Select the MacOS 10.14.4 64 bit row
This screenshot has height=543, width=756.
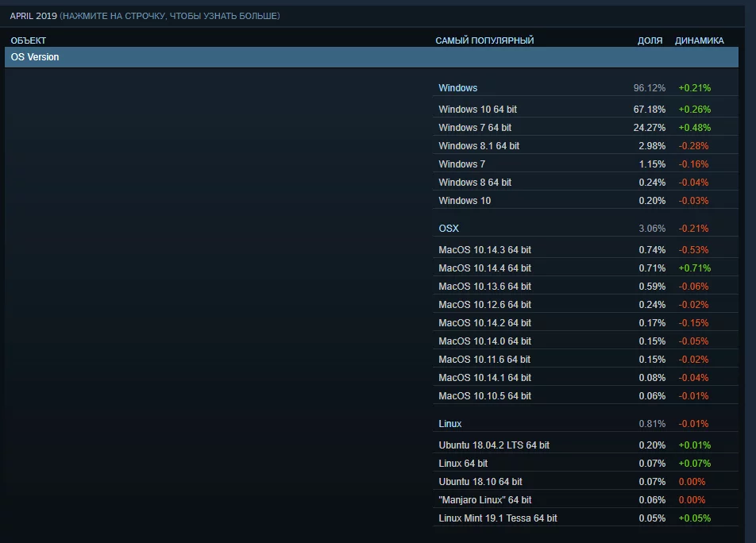pos(585,268)
